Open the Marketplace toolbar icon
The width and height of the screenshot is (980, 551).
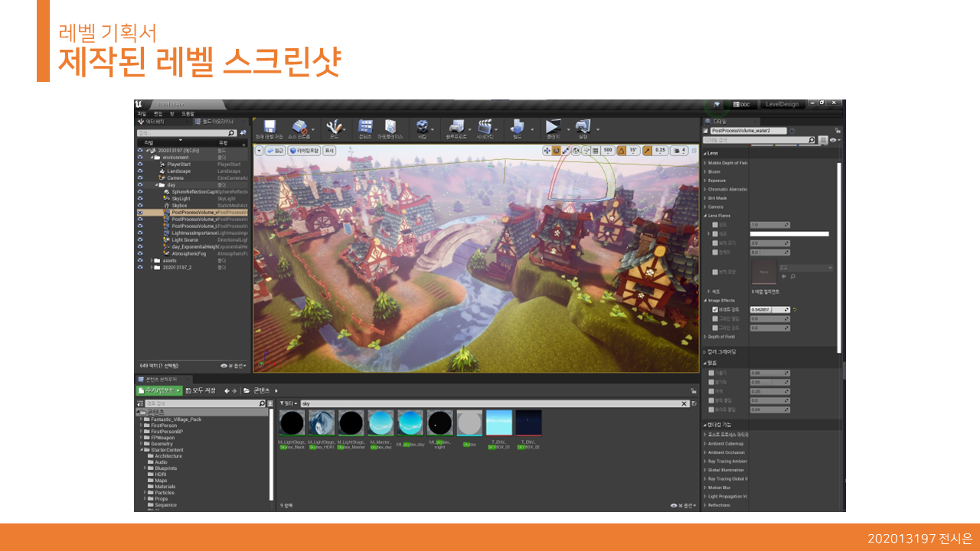click(x=390, y=126)
